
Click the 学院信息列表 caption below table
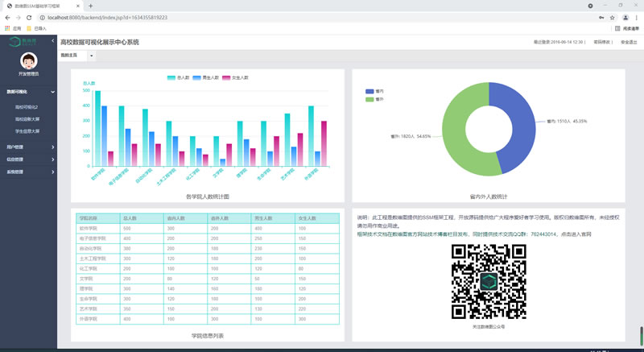coord(208,336)
